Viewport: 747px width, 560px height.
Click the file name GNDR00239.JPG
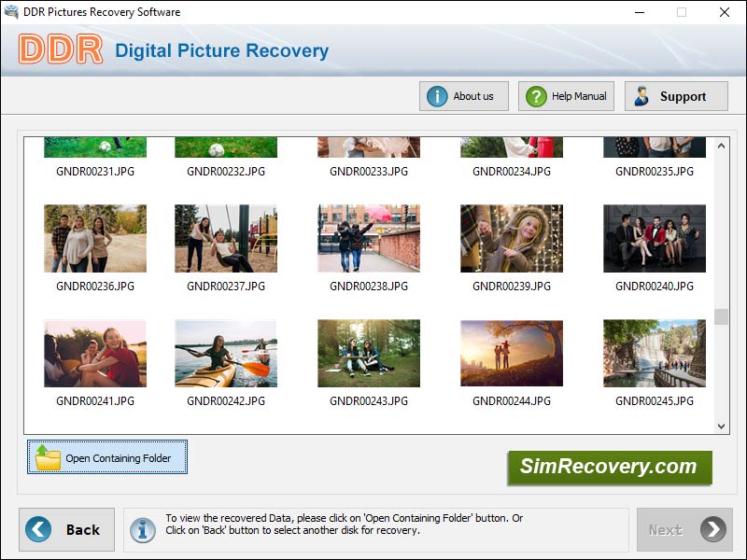click(x=512, y=287)
